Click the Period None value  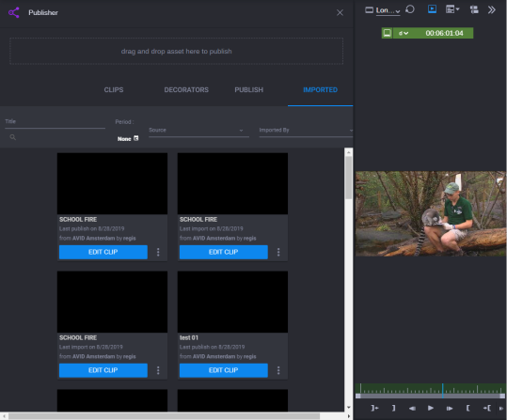[x=124, y=139]
